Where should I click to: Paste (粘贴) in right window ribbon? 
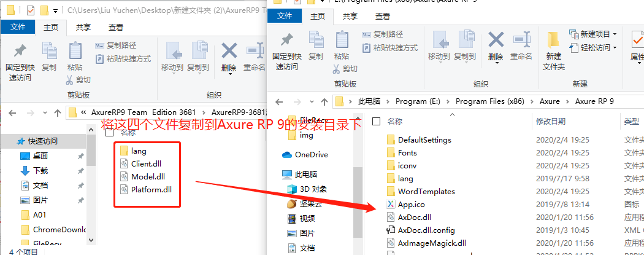(341, 45)
